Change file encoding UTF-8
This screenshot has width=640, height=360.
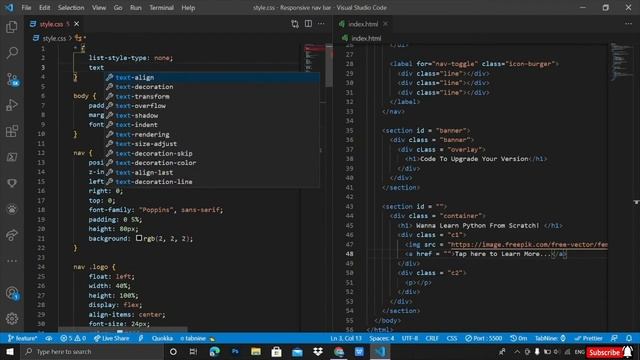coord(410,338)
